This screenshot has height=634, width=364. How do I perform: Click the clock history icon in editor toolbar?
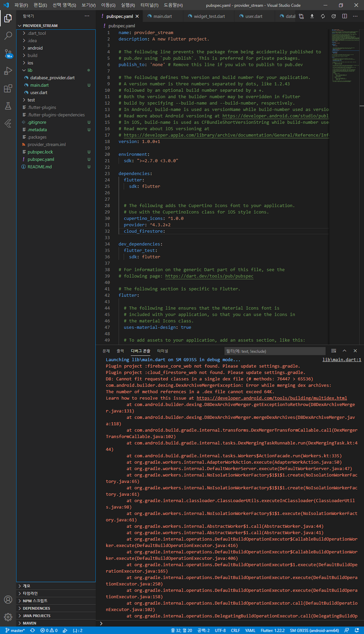[x=334, y=16]
